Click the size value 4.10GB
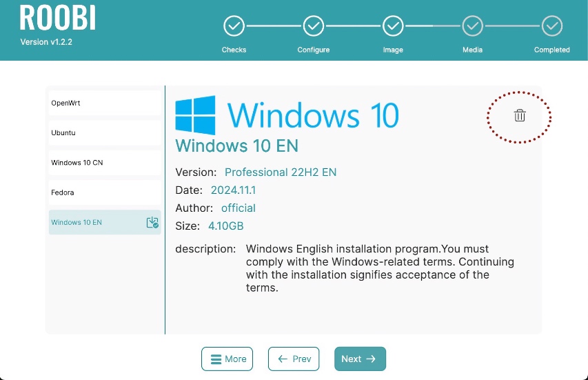This screenshot has height=380, width=588. [225, 226]
